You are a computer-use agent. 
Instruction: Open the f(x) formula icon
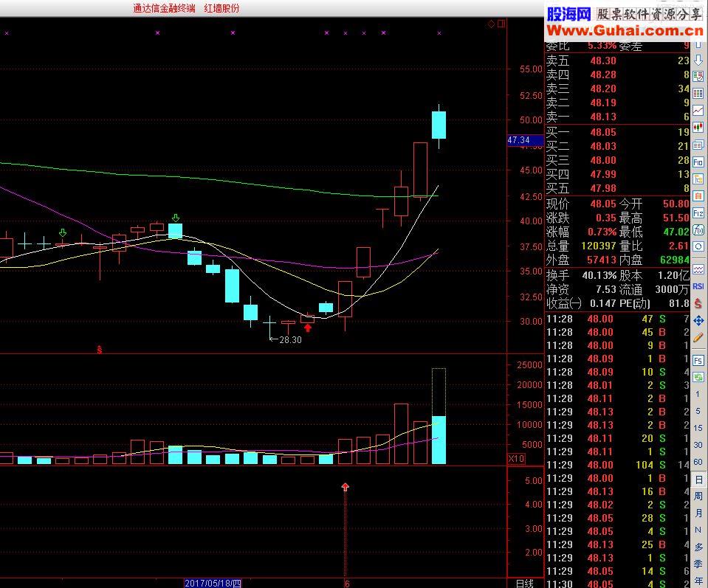pyautogui.click(x=698, y=229)
